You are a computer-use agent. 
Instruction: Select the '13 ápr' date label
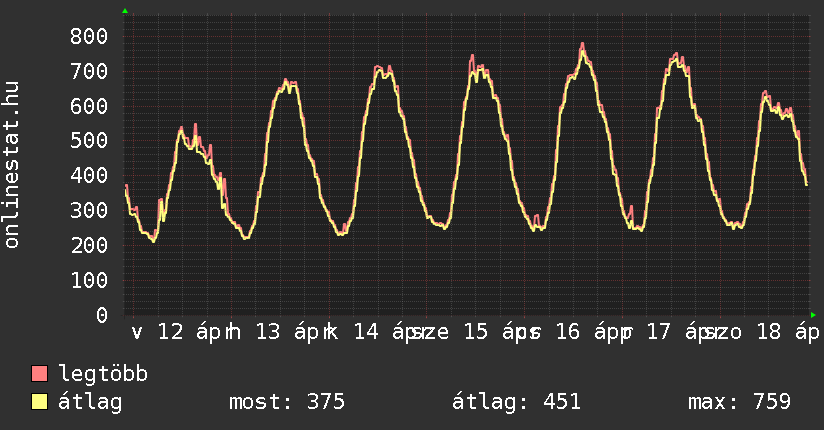[291, 332]
